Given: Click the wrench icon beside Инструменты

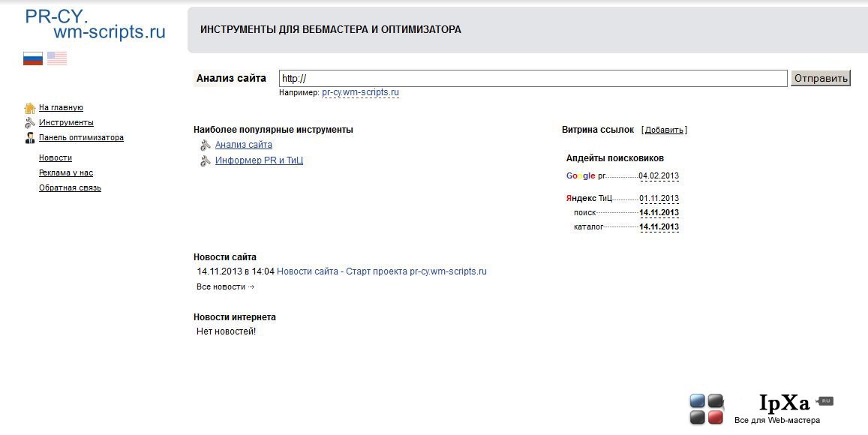Looking at the screenshot, I should (30, 123).
